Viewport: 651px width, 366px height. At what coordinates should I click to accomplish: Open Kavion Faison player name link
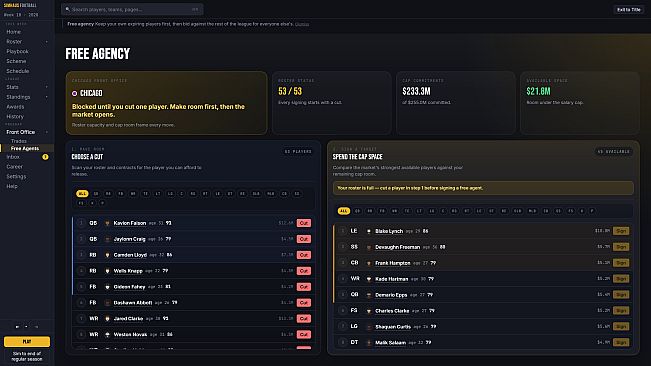pyautogui.click(x=130, y=223)
